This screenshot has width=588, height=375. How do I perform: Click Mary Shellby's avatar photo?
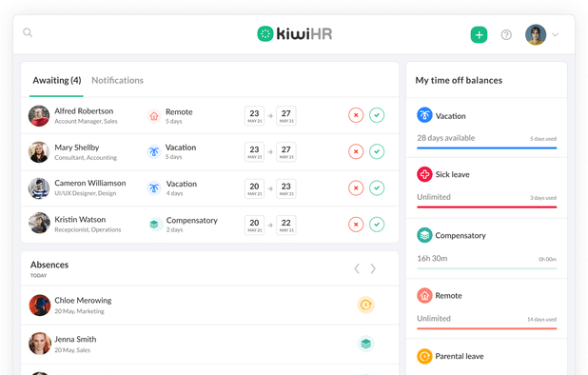[39, 152]
